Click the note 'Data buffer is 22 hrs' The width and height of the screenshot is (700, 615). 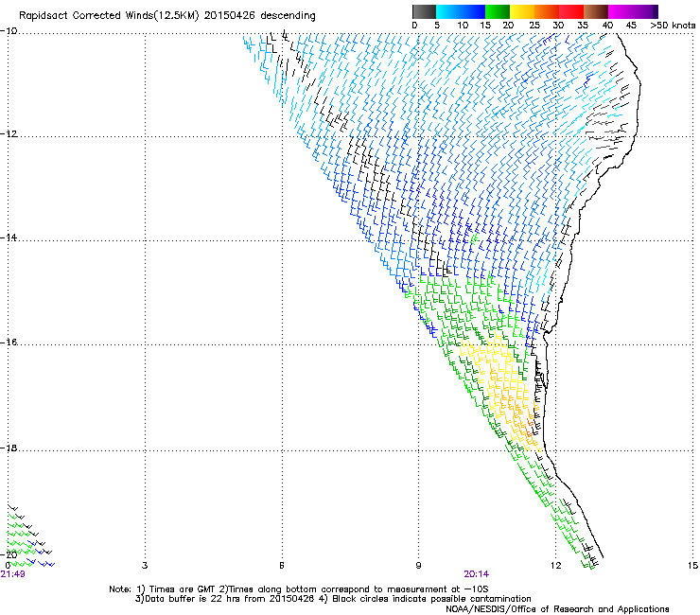[191, 599]
